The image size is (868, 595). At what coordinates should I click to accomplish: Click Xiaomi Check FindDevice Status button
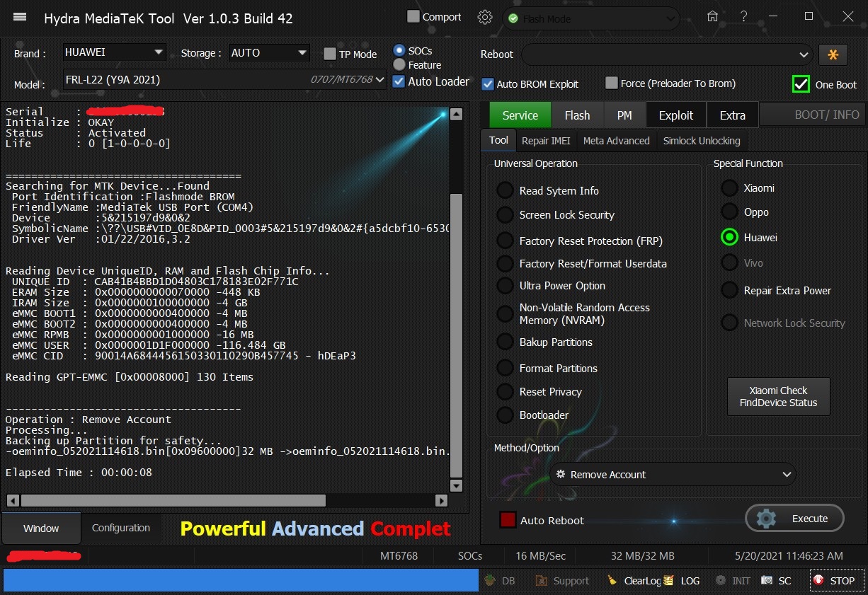click(x=778, y=396)
